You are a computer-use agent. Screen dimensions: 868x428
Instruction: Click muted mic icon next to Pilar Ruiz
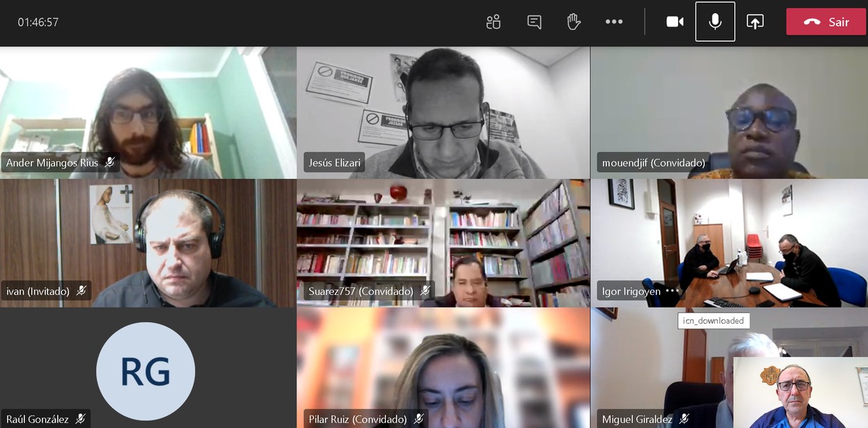click(x=419, y=419)
